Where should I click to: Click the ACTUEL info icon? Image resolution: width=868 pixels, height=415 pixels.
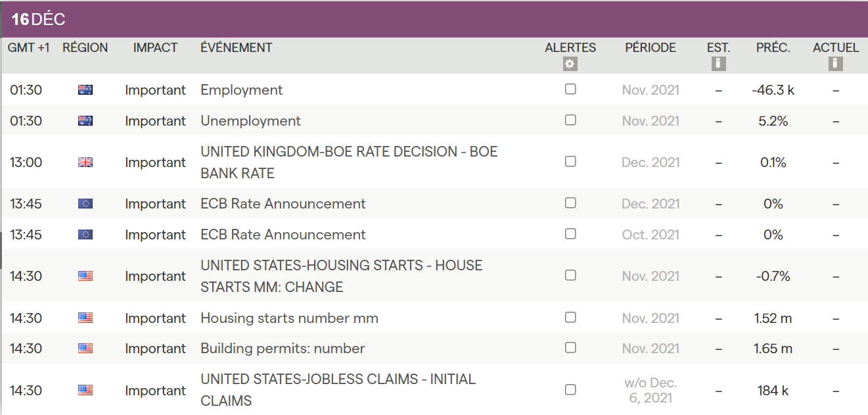(x=836, y=64)
